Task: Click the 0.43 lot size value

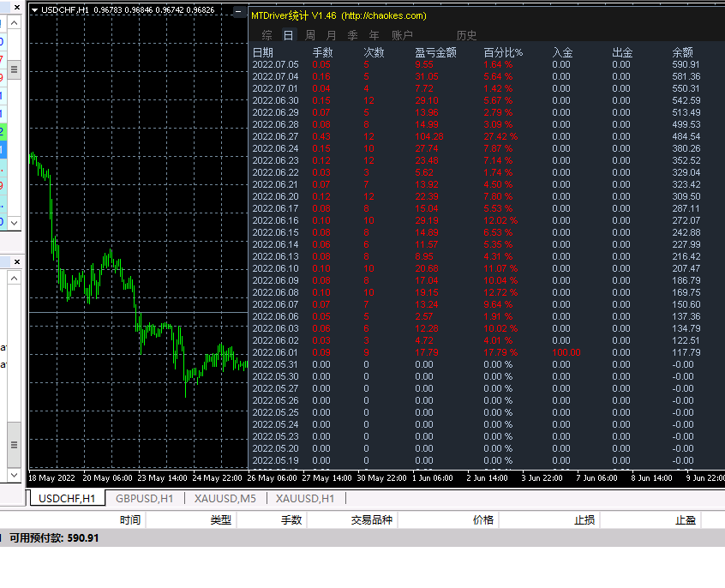Action: [321, 136]
